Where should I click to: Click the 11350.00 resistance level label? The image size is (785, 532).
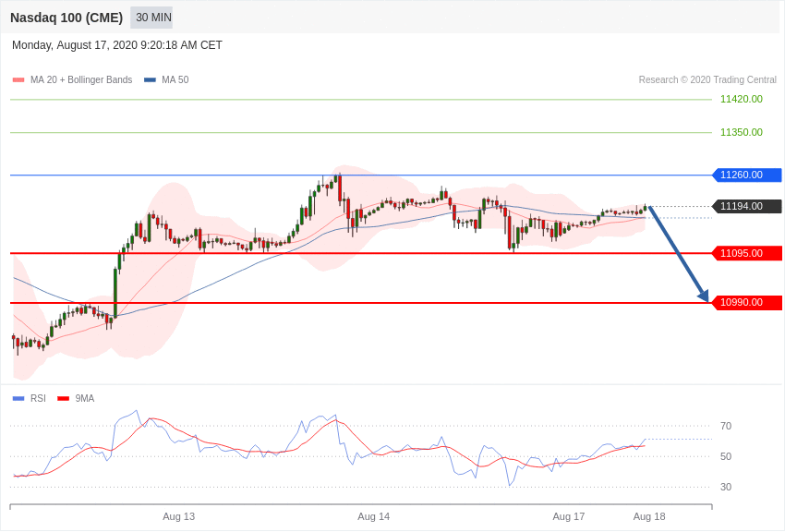741,132
